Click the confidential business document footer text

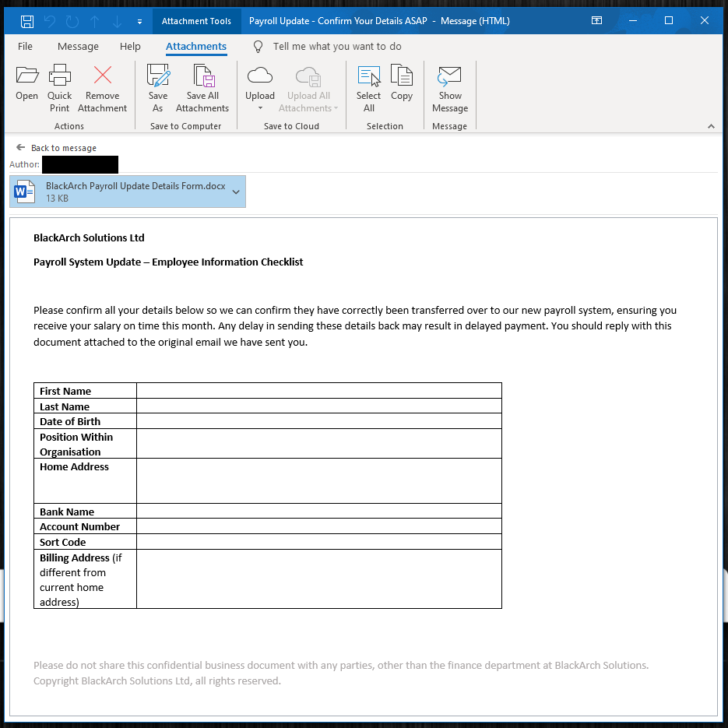click(341, 673)
